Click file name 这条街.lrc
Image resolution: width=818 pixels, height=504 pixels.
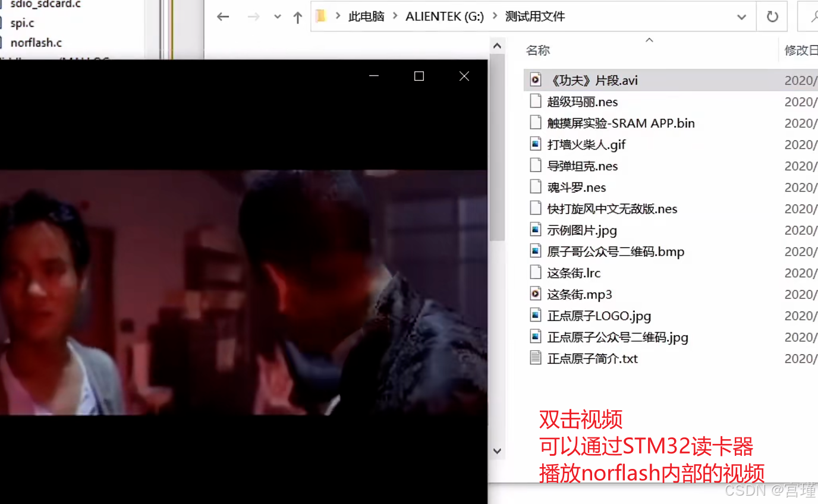click(x=574, y=273)
